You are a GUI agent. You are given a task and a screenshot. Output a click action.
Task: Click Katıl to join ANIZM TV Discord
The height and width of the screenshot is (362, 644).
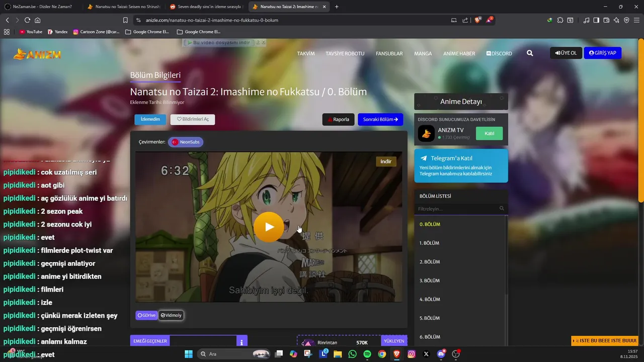click(489, 133)
